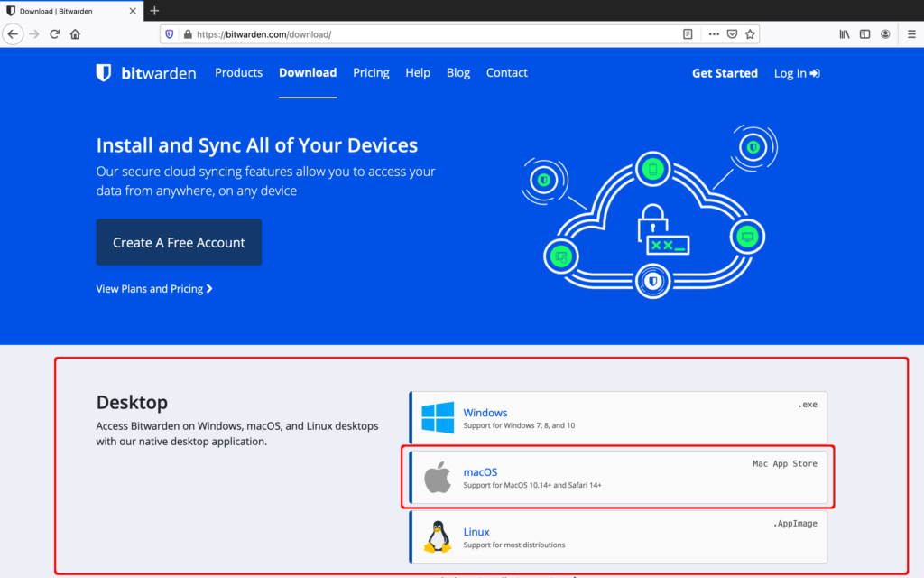Toggle Reader View icon in address bar
This screenshot has height=578, width=924.
click(688, 34)
